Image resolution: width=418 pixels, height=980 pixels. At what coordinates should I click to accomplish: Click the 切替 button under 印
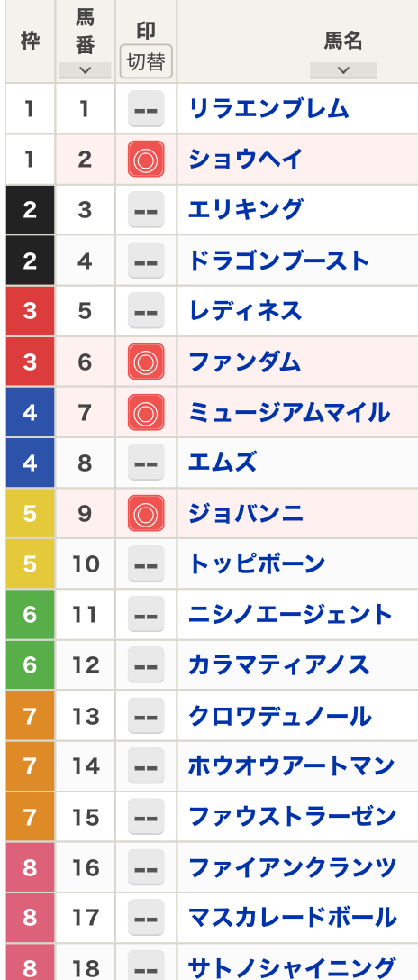[146, 61]
